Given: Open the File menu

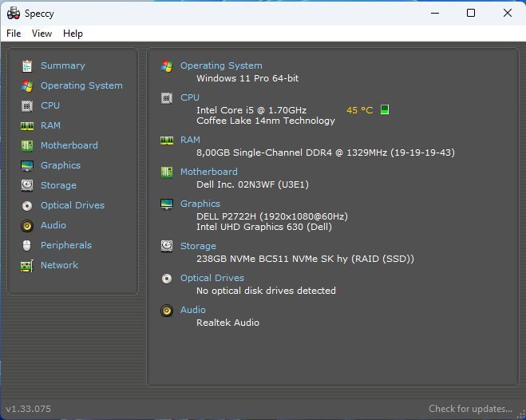Looking at the screenshot, I should pyautogui.click(x=14, y=34).
